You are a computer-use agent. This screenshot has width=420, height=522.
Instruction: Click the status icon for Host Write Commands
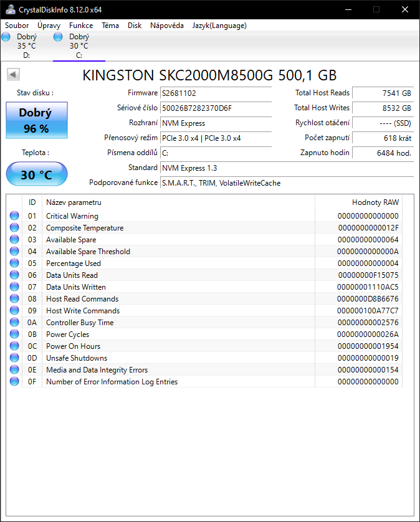click(x=14, y=310)
